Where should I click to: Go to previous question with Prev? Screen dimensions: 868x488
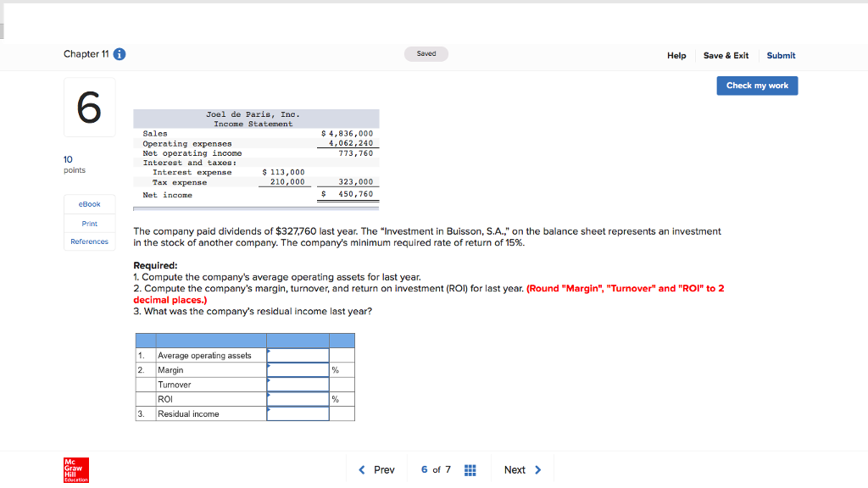(x=377, y=469)
